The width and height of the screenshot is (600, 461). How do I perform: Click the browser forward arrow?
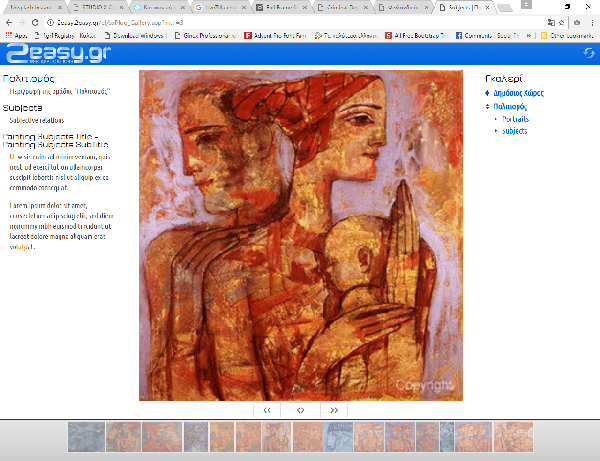(x=22, y=23)
